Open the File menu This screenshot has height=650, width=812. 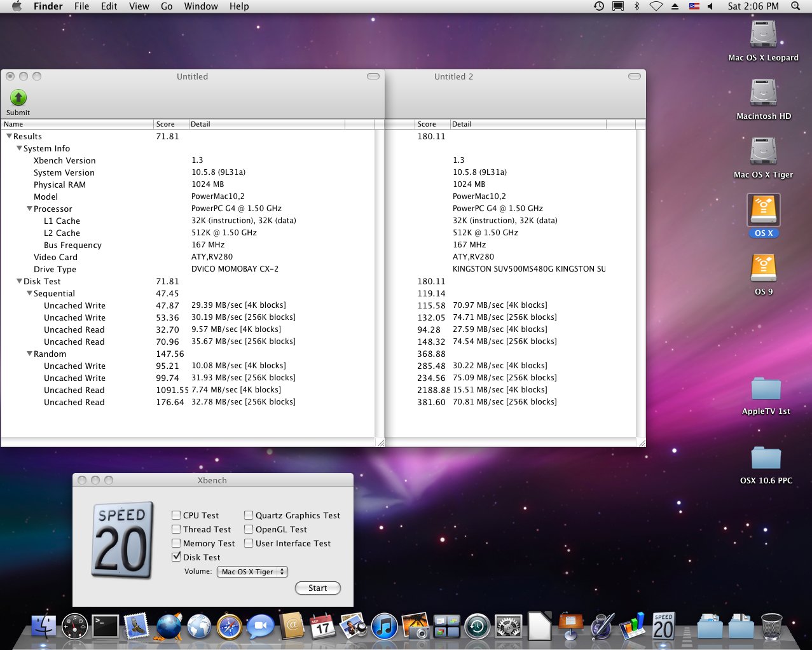click(81, 6)
